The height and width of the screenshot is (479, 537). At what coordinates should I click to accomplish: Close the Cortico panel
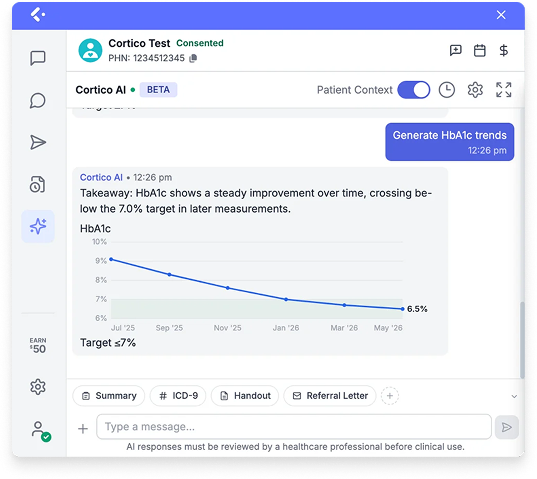click(x=501, y=15)
